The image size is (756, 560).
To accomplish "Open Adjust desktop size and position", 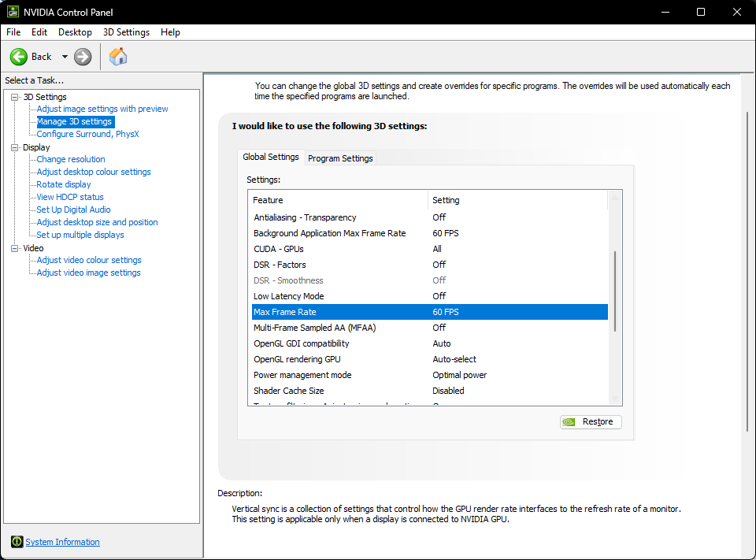I will click(x=97, y=222).
